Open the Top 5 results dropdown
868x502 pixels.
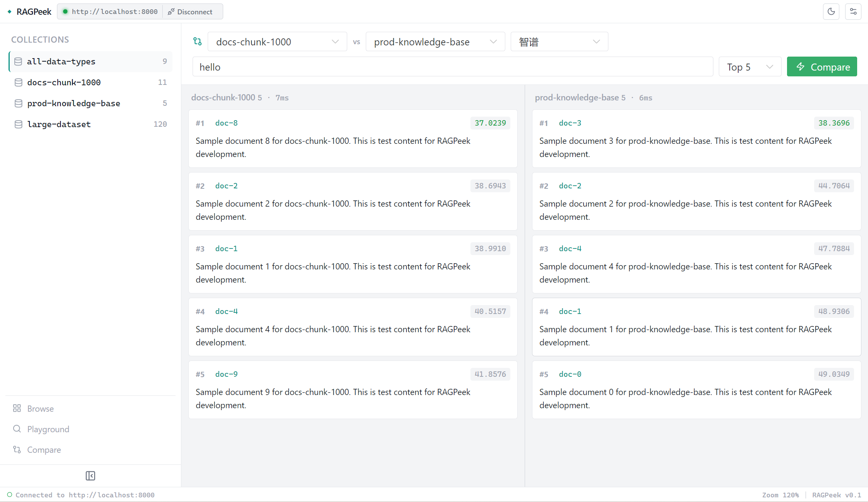point(750,67)
